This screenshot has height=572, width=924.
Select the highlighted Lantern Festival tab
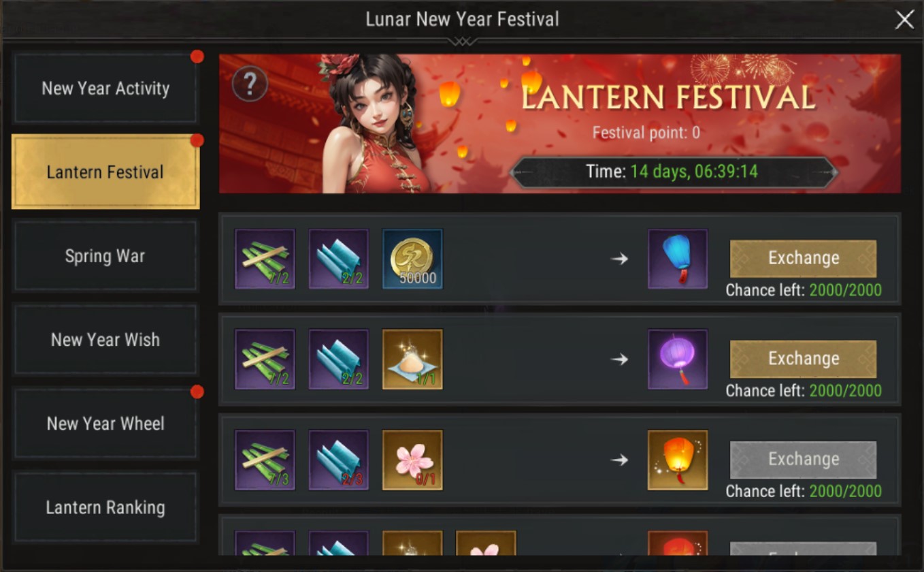click(x=105, y=172)
